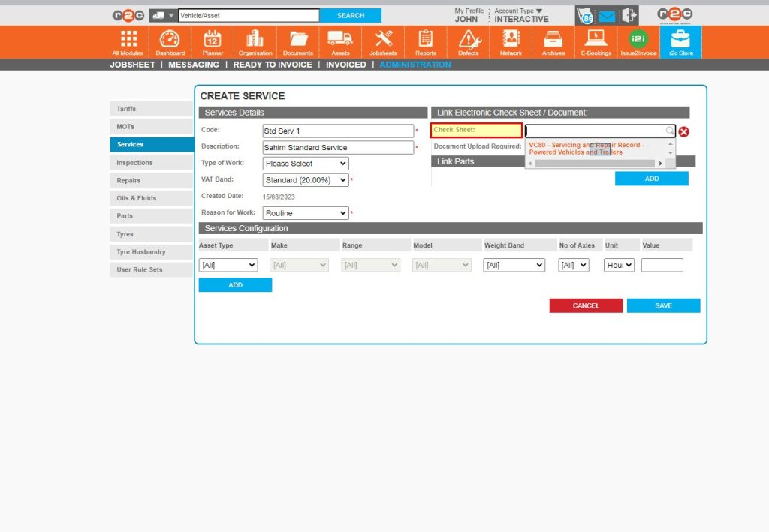Image resolution: width=769 pixels, height=532 pixels.
Task: Click the r2c logo at top left
Action: [x=128, y=16]
